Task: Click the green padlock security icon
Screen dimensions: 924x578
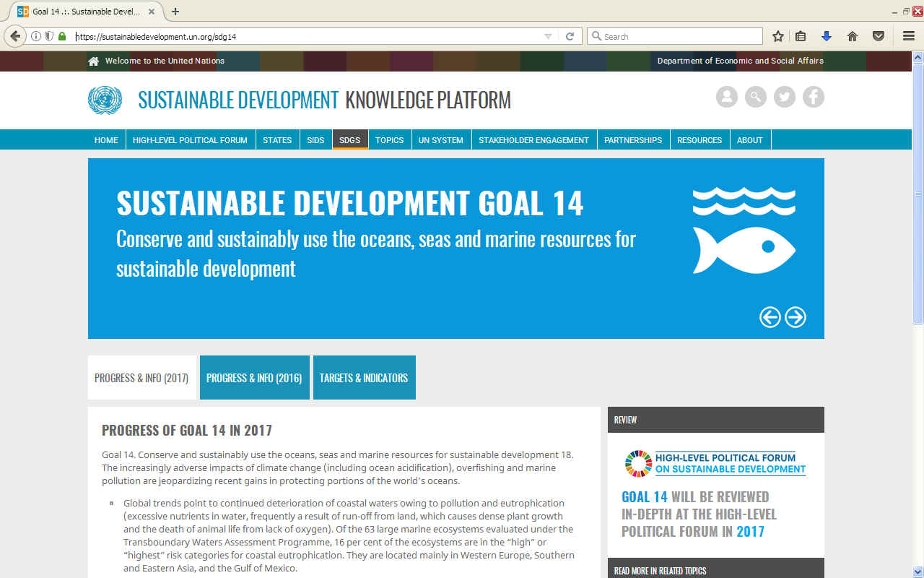Action: (x=62, y=36)
